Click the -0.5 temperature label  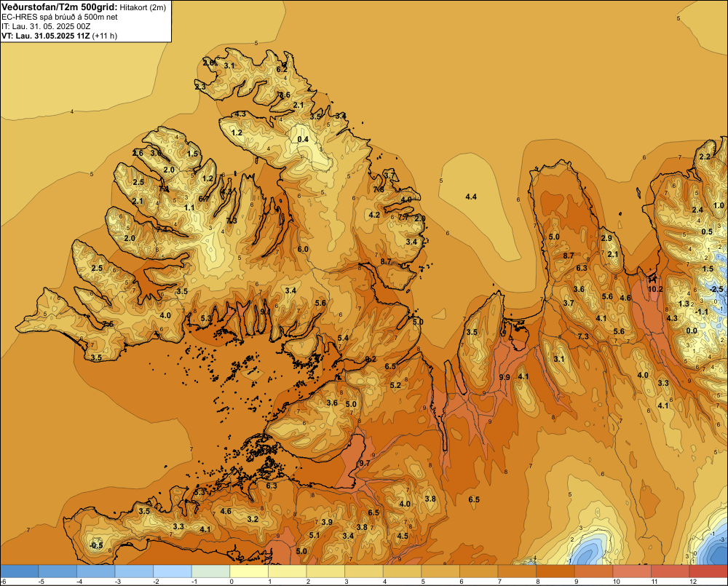click(96, 545)
